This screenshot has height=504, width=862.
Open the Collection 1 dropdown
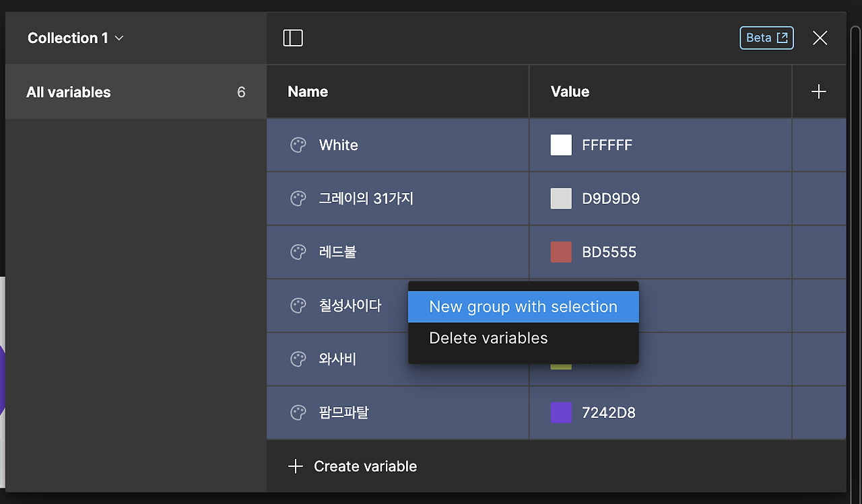pos(75,38)
